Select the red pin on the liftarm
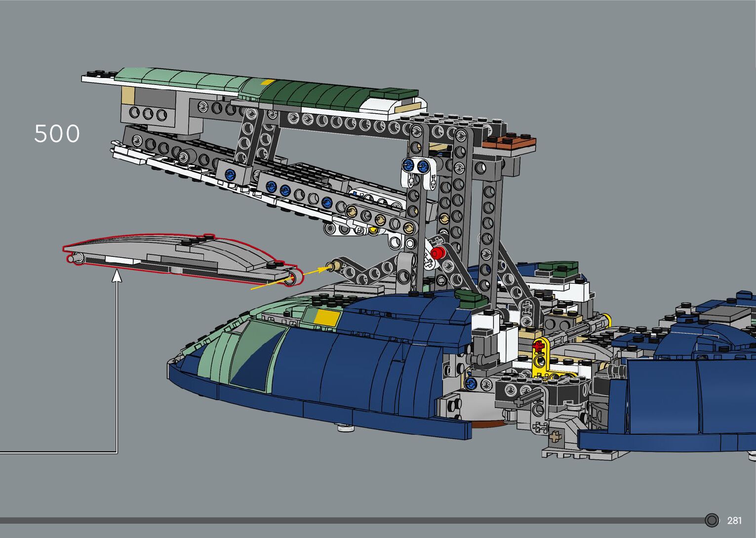756x538 pixels. pos(437,253)
